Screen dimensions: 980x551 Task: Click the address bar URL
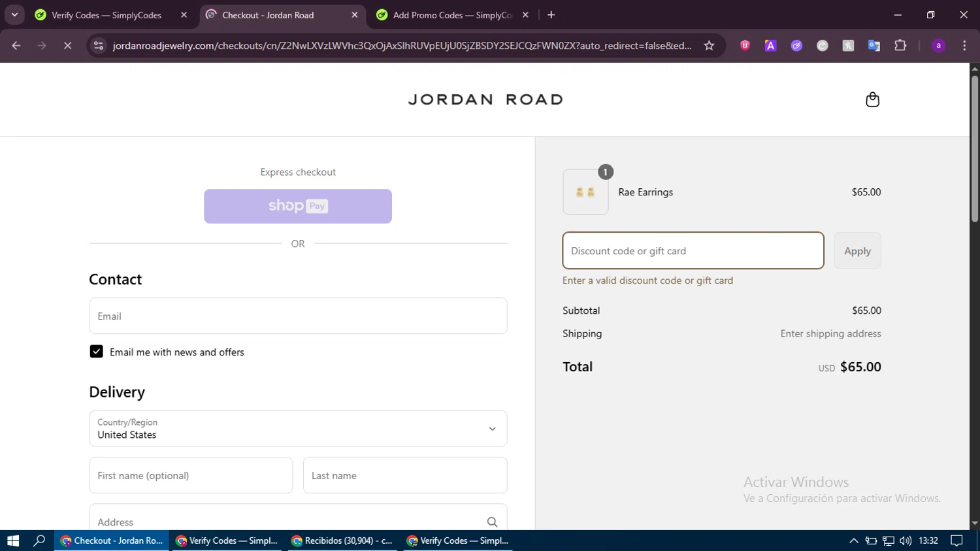pos(402,46)
